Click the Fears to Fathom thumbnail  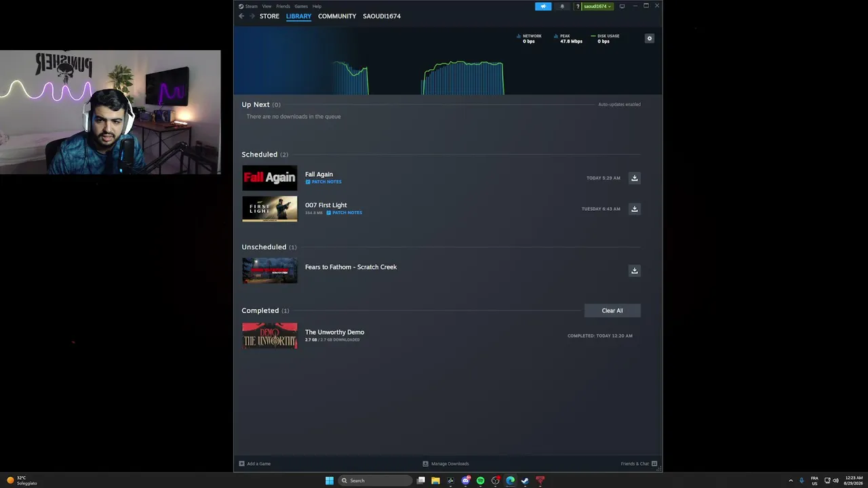[270, 270]
